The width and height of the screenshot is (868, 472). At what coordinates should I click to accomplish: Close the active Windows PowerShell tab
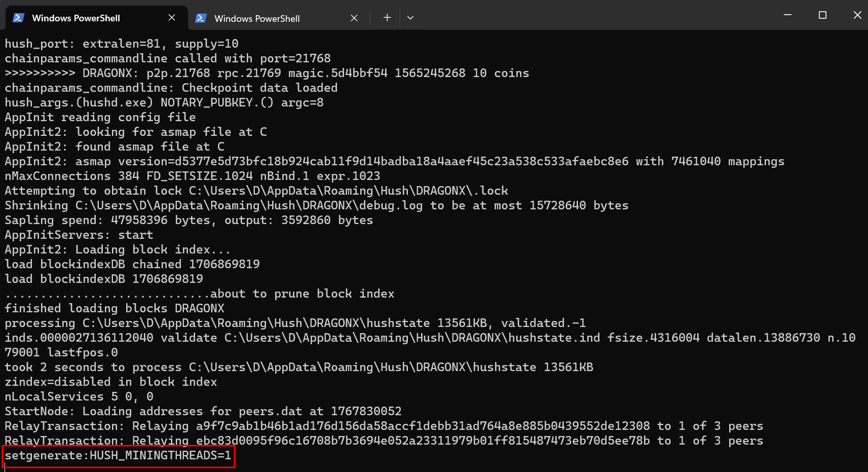pos(172,18)
